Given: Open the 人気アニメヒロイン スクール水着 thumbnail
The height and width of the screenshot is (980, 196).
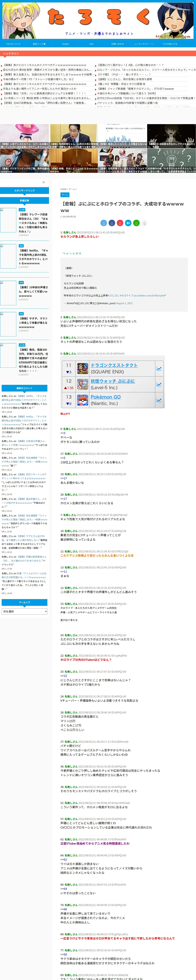Looking at the screenshot, I should click(24, 136).
